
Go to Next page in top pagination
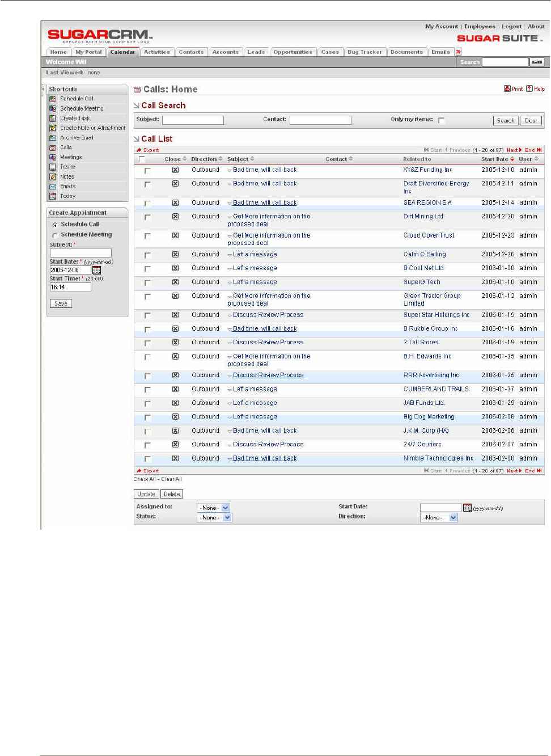click(514, 150)
